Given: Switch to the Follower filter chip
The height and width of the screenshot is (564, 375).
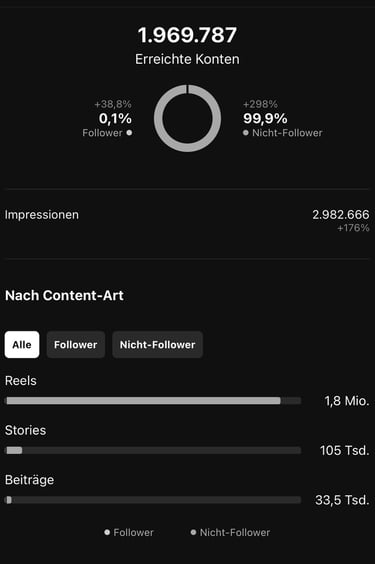Looking at the screenshot, I should tap(76, 345).
